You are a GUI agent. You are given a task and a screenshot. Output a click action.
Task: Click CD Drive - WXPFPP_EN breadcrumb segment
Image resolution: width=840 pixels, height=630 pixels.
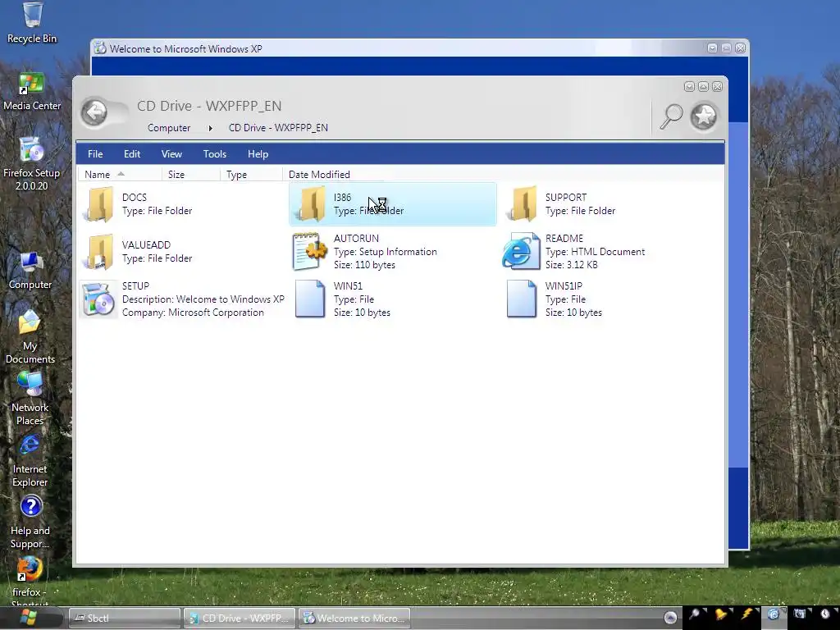point(278,128)
